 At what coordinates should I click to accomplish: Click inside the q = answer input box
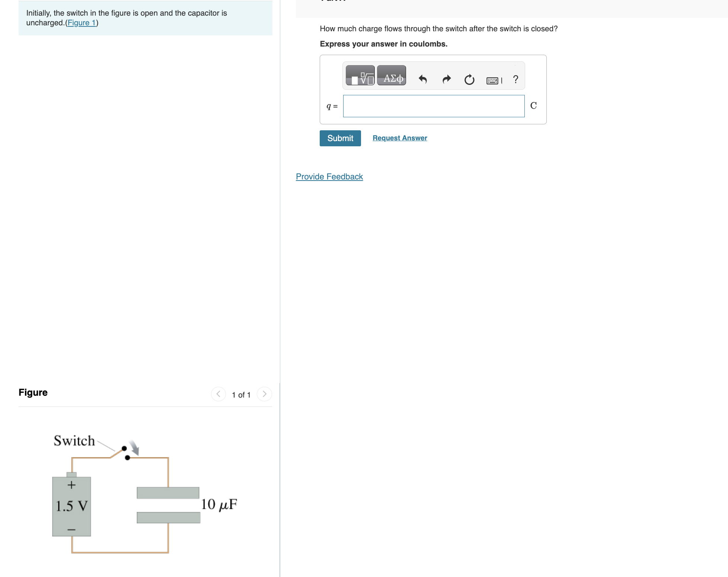click(x=434, y=106)
